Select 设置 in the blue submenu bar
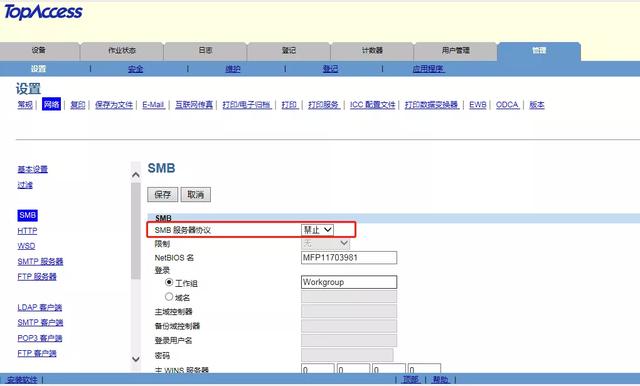The image size is (640, 386). (x=38, y=69)
